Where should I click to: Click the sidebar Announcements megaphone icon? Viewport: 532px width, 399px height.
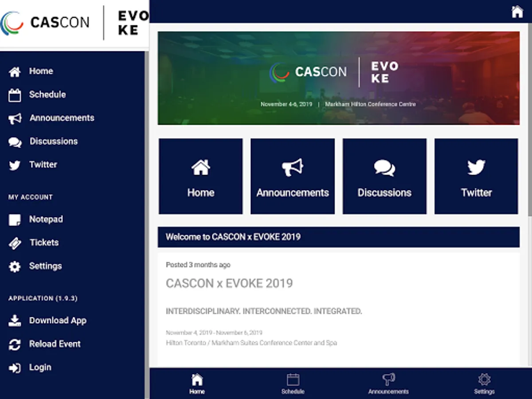click(15, 118)
